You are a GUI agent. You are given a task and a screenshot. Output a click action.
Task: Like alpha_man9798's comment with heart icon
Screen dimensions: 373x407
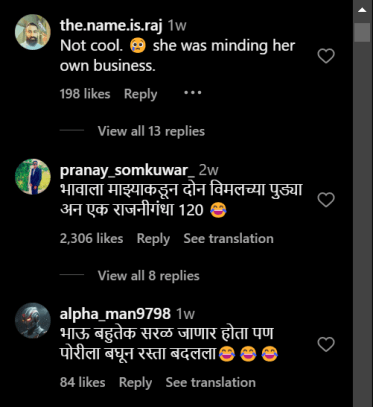coord(326,344)
